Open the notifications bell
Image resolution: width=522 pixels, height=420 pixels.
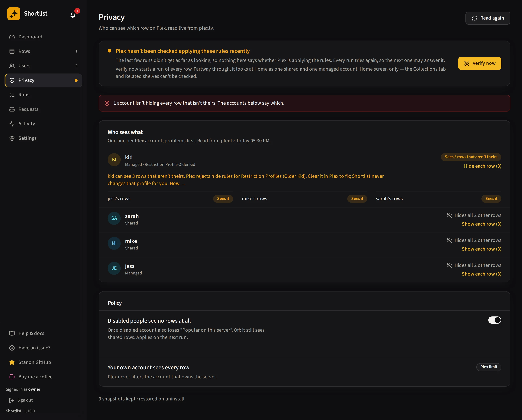(x=73, y=15)
